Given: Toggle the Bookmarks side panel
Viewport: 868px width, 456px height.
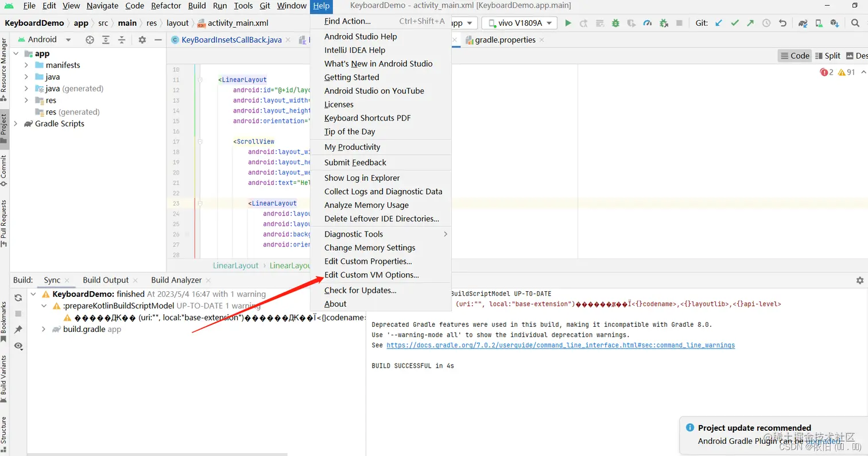Looking at the screenshot, I should (x=4, y=322).
